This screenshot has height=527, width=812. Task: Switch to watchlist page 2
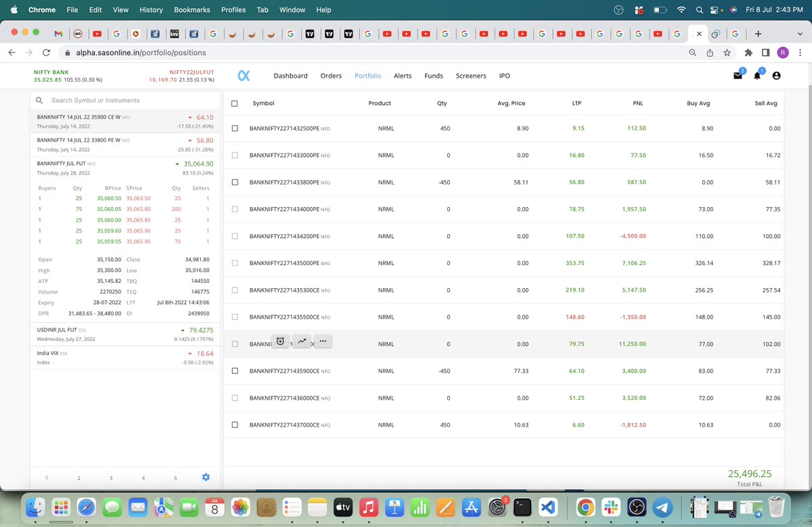click(78, 478)
